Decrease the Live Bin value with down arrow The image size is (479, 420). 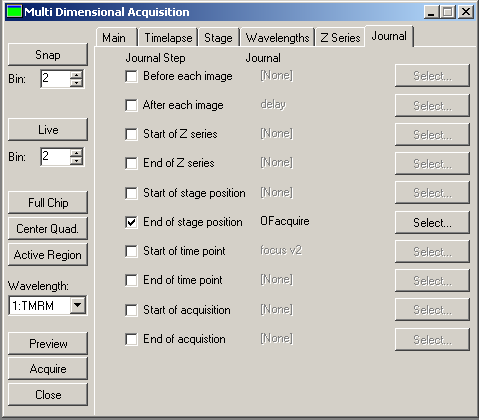(77, 161)
